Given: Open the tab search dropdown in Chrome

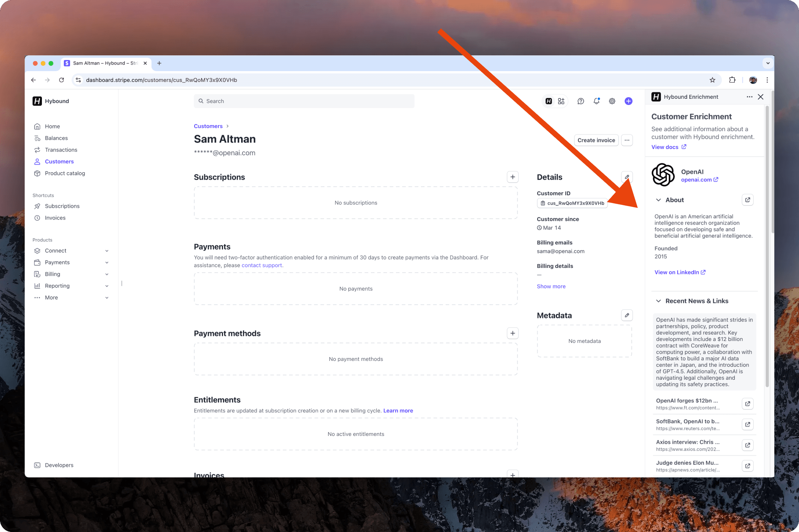Looking at the screenshot, I should click(767, 63).
